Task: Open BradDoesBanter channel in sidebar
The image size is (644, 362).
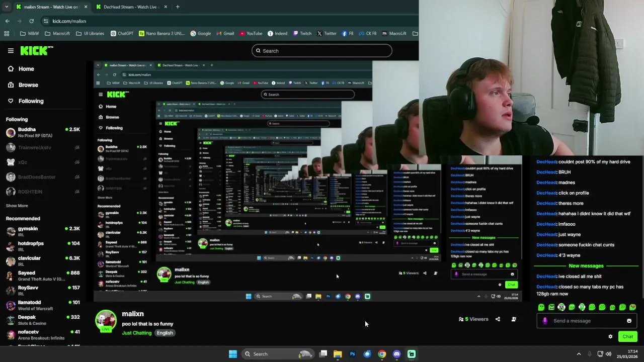Action: click(43, 177)
